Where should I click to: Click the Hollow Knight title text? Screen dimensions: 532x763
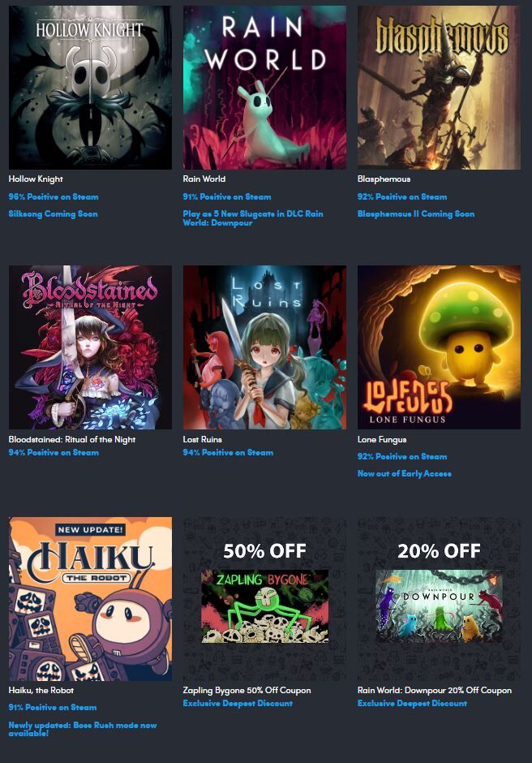pyautogui.click(x=36, y=179)
